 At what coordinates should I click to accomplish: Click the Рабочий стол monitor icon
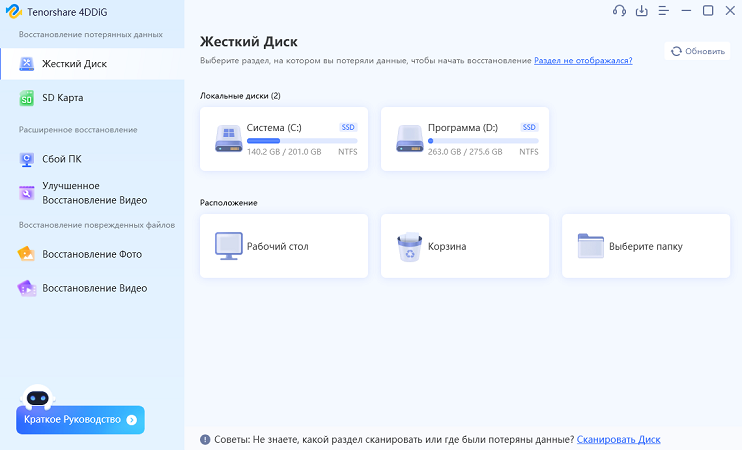[229, 246]
